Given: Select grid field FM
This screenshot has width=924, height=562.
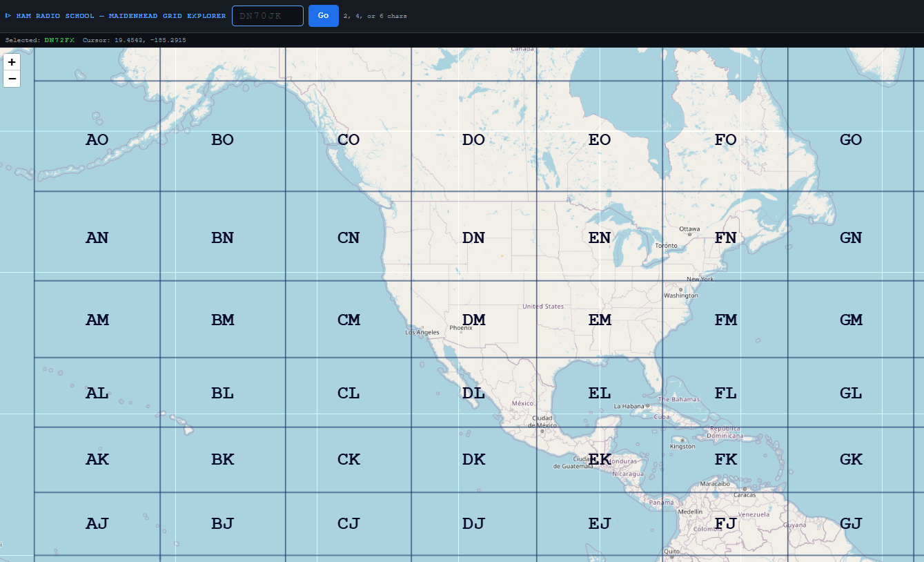Looking at the screenshot, I should point(725,319).
